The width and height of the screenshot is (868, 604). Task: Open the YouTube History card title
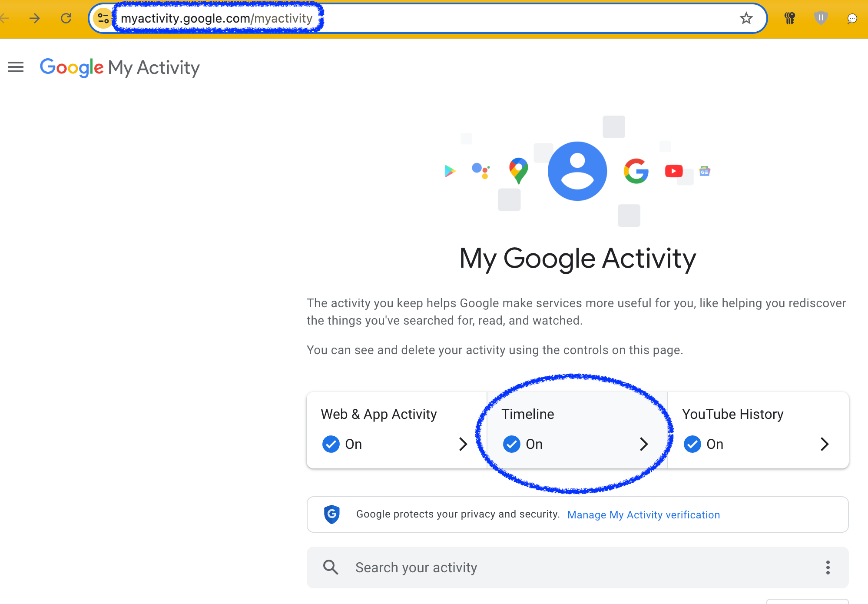pos(732,414)
